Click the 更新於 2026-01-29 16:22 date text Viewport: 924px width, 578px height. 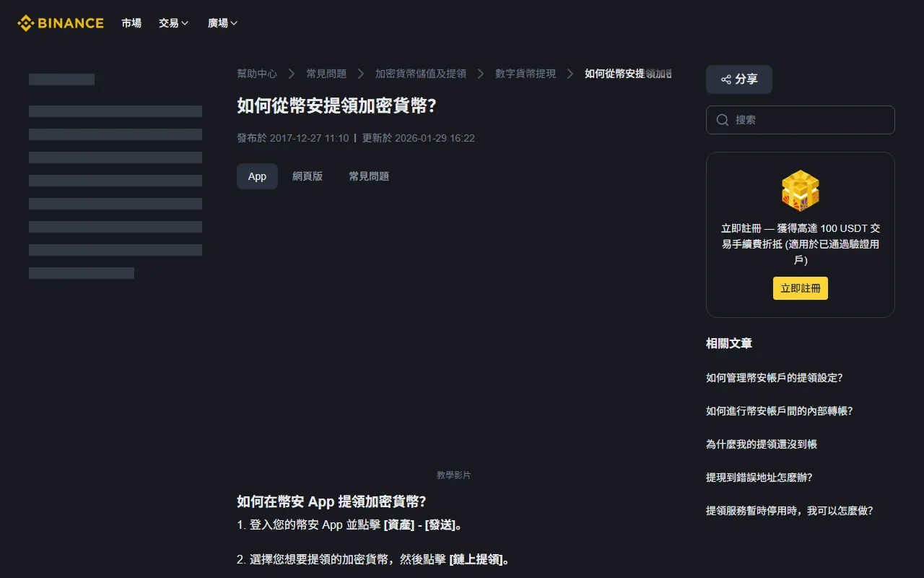(419, 138)
